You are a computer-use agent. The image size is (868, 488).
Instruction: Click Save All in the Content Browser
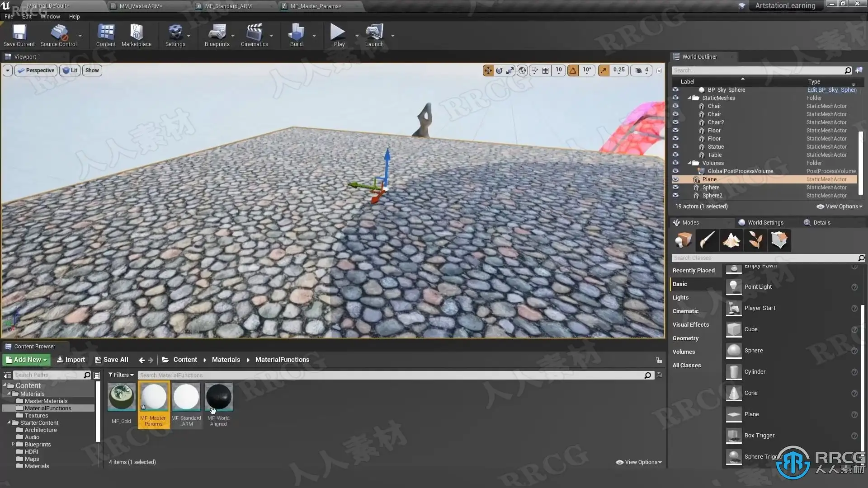(x=112, y=360)
